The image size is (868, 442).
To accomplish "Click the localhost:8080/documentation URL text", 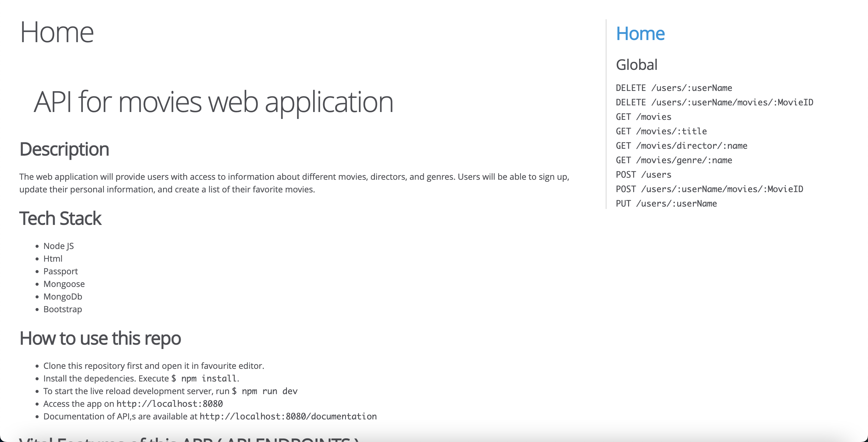I will pos(288,416).
